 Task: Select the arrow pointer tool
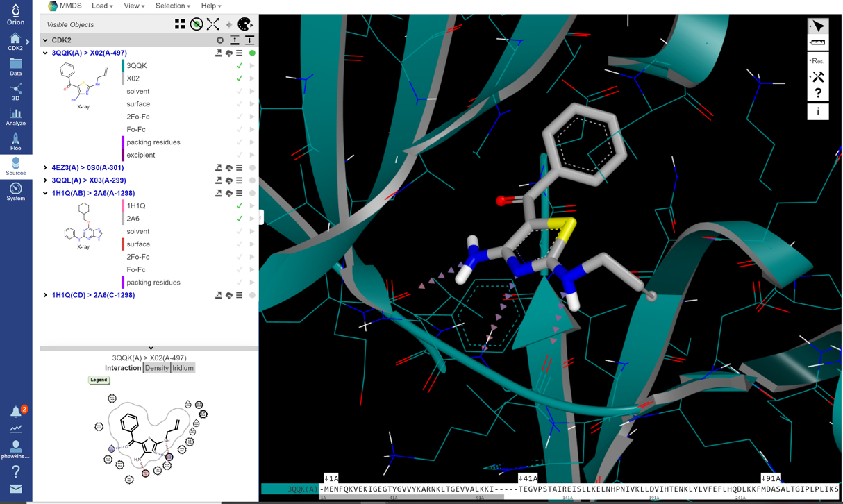[818, 26]
